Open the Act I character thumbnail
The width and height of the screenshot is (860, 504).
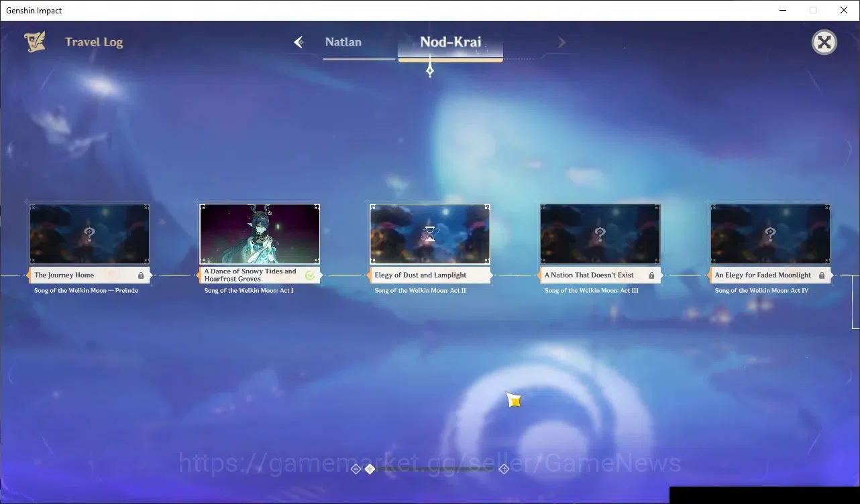260,234
